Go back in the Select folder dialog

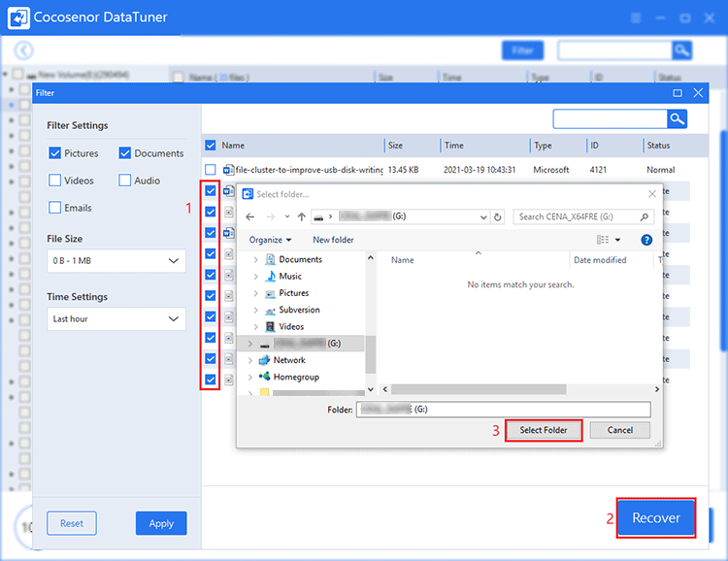point(250,216)
